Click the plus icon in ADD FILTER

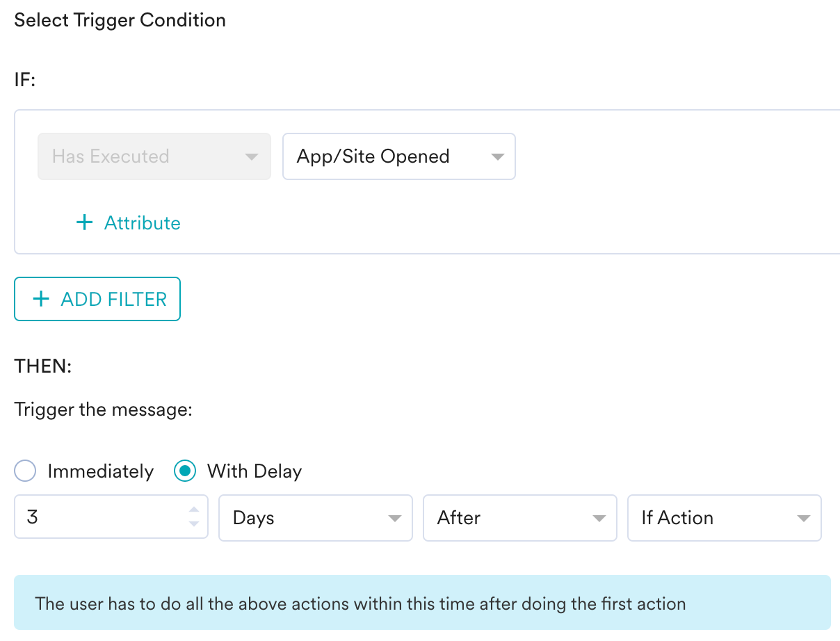coord(42,299)
